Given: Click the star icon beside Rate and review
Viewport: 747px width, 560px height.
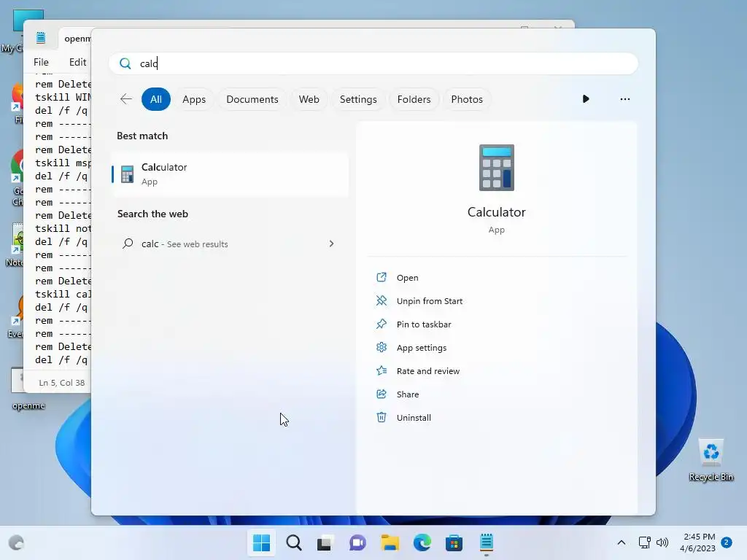Looking at the screenshot, I should pos(381,370).
